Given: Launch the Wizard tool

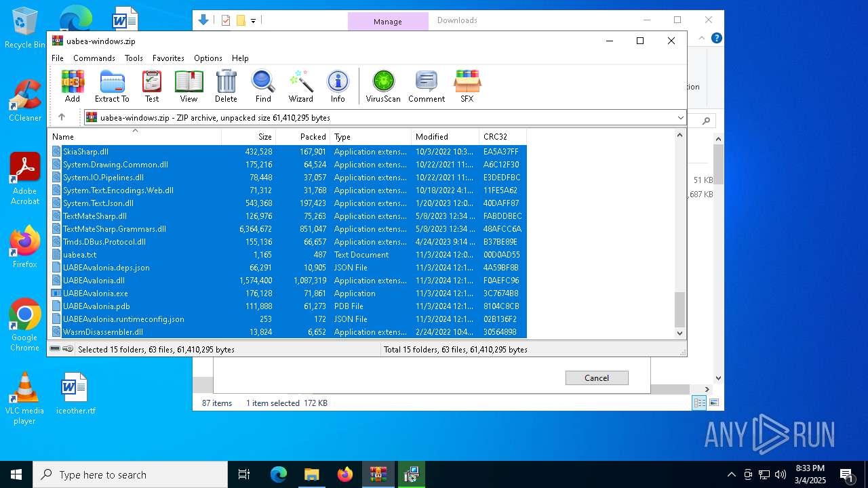Looking at the screenshot, I should [x=300, y=86].
